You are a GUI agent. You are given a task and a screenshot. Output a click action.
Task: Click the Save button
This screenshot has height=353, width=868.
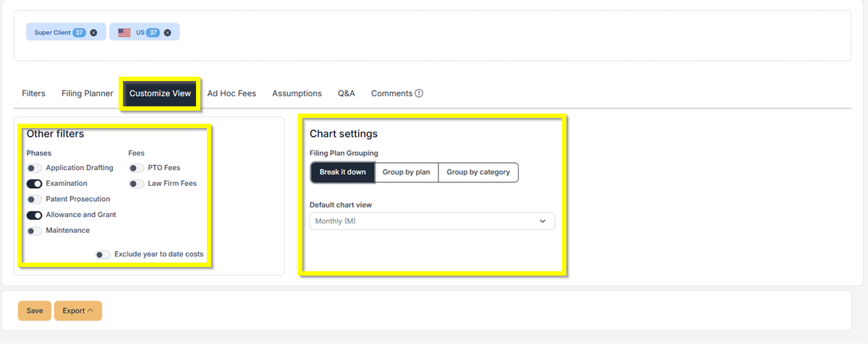35,311
